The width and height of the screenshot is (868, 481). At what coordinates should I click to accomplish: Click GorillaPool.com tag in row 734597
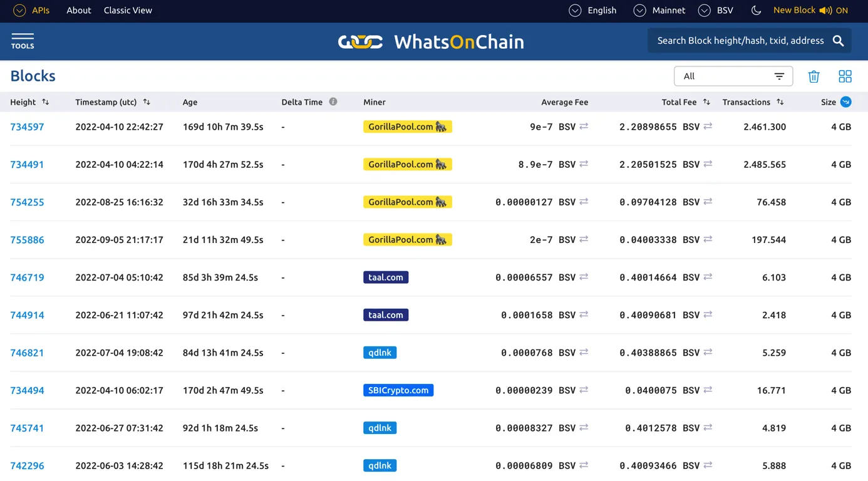click(408, 127)
